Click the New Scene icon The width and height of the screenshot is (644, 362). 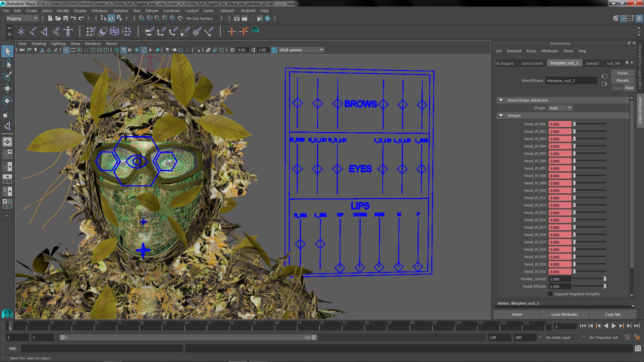pos(50,18)
